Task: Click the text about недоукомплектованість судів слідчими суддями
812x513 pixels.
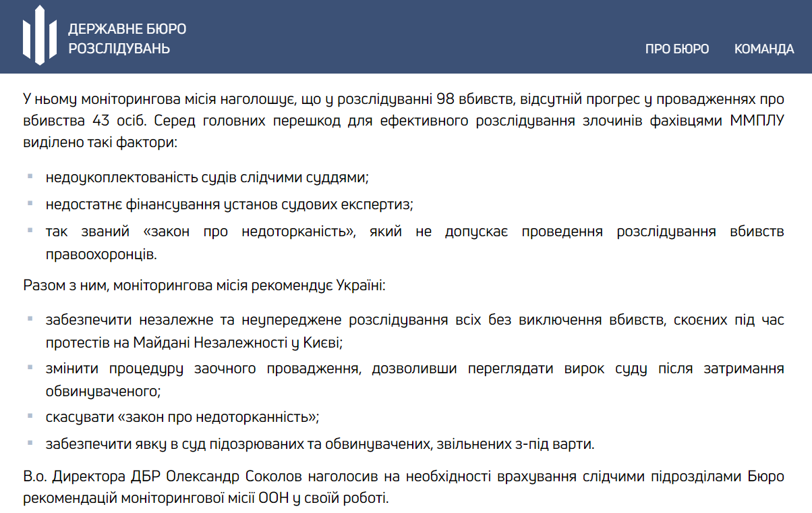Action: pyautogui.click(x=208, y=178)
